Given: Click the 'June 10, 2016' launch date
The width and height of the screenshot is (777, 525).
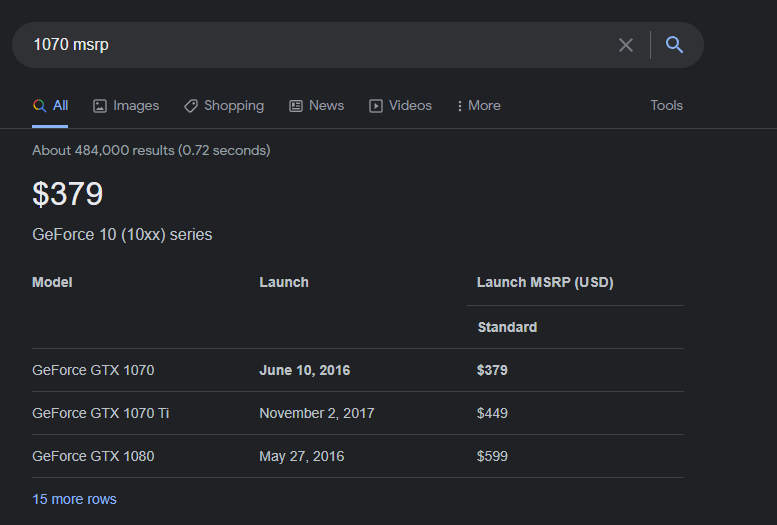Looking at the screenshot, I should pyautogui.click(x=305, y=370).
